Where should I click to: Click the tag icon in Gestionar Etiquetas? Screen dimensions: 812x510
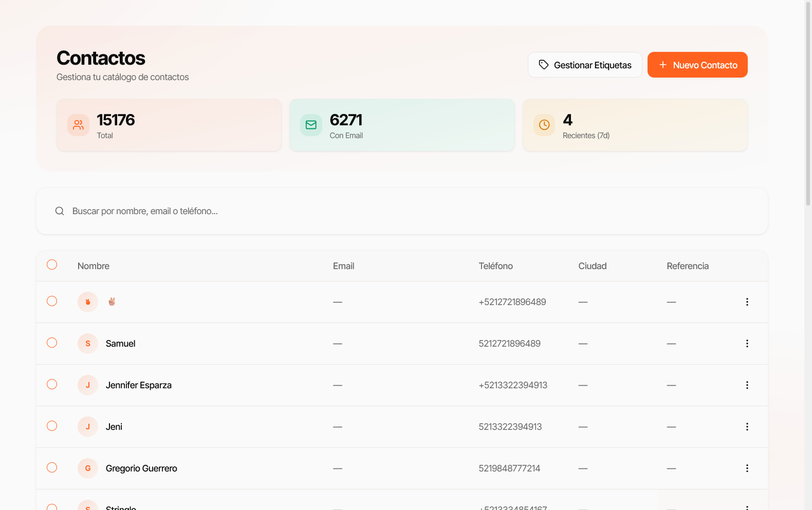(x=544, y=65)
